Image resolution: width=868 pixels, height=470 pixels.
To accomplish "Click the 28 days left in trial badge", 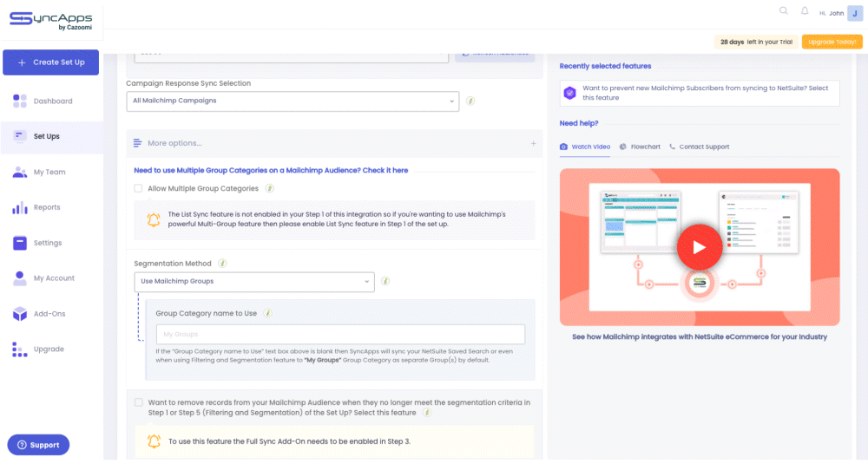I will pos(756,42).
